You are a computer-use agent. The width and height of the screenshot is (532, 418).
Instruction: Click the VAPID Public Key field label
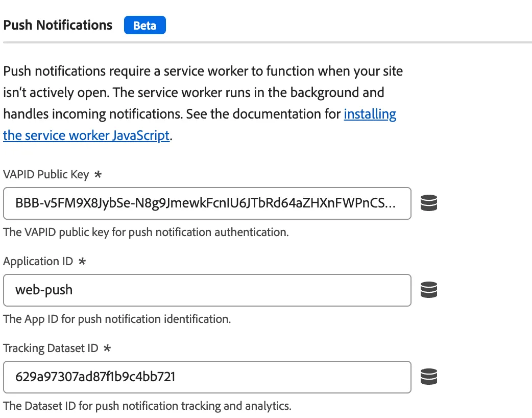[x=46, y=175]
